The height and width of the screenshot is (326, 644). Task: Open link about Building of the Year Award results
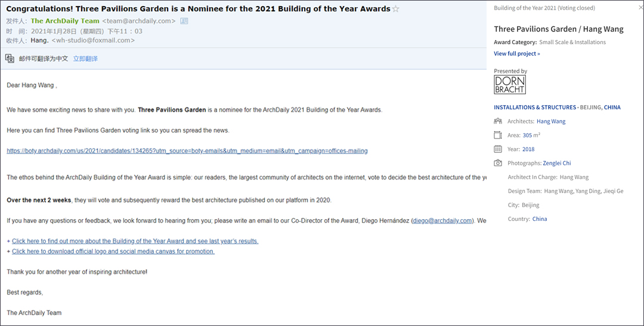[x=135, y=241]
